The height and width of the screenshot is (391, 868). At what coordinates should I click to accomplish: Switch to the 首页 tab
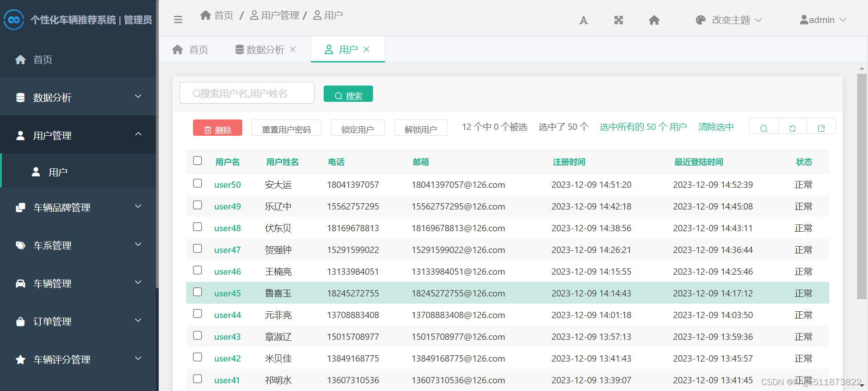tap(190, 49)
